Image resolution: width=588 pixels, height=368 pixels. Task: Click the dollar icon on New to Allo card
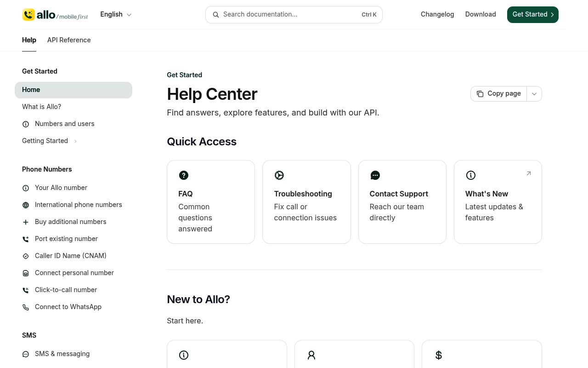click(439, 355)
